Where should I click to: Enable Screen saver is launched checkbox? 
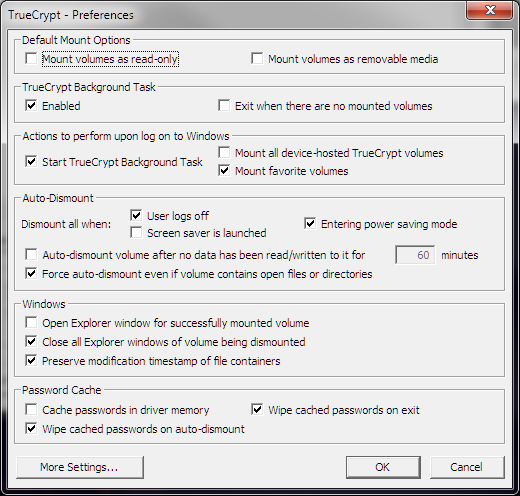(136, 233)
